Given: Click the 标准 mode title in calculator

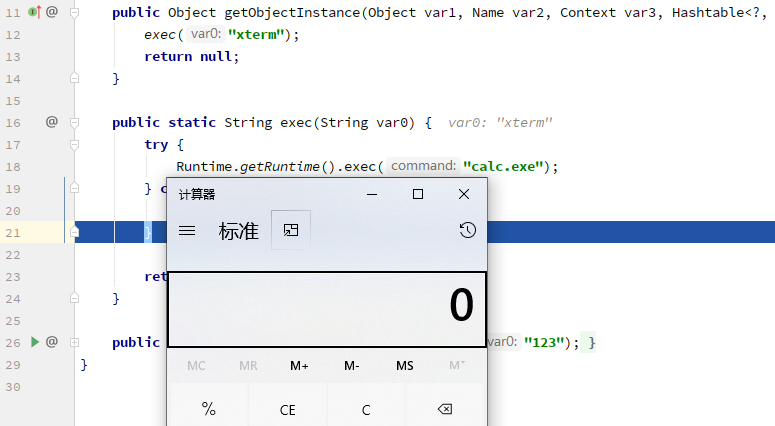Looking at the screenshot, I should (239, 231).
